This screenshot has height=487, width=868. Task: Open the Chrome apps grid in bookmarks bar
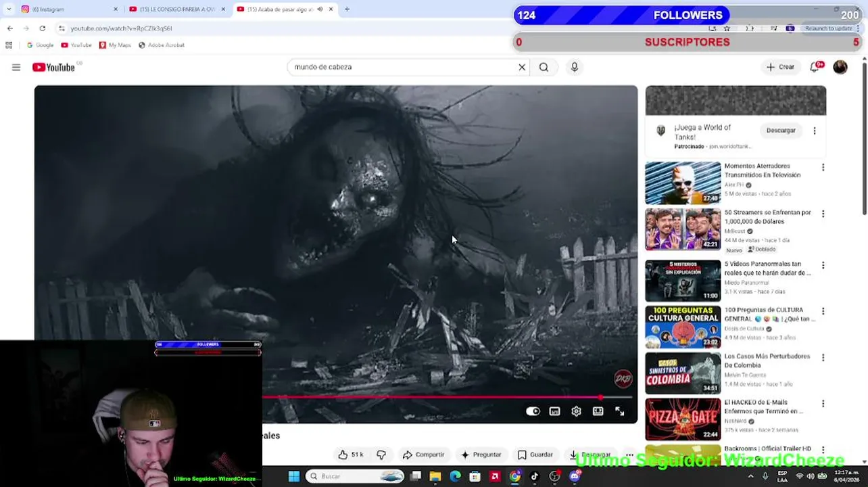pyautogui.click(x=9, y=45)
